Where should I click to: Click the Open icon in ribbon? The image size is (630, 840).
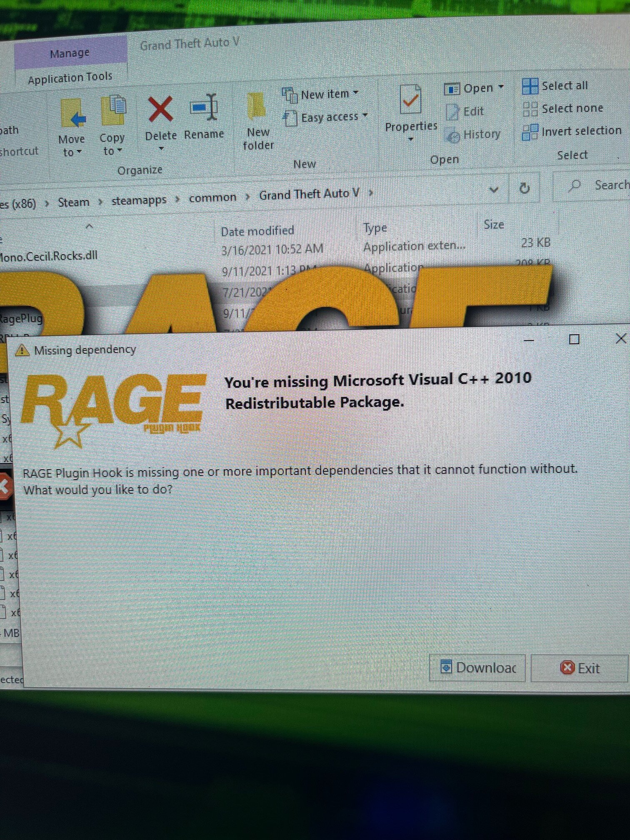452,89
